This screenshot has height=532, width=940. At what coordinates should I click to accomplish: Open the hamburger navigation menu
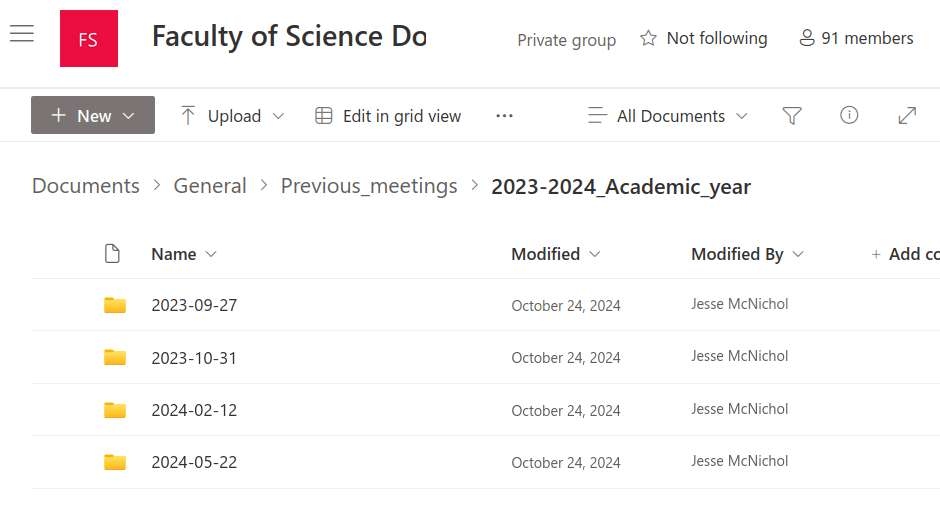pos(22,34)
